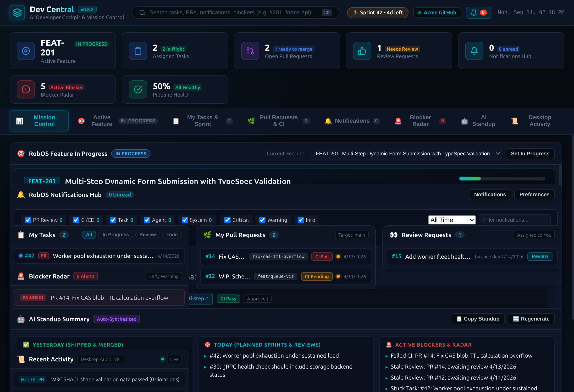Click the FEAT-201 feature progress bar
This screenshot has height=392, width=574.
pyautogui.click(x=502, y=178)
